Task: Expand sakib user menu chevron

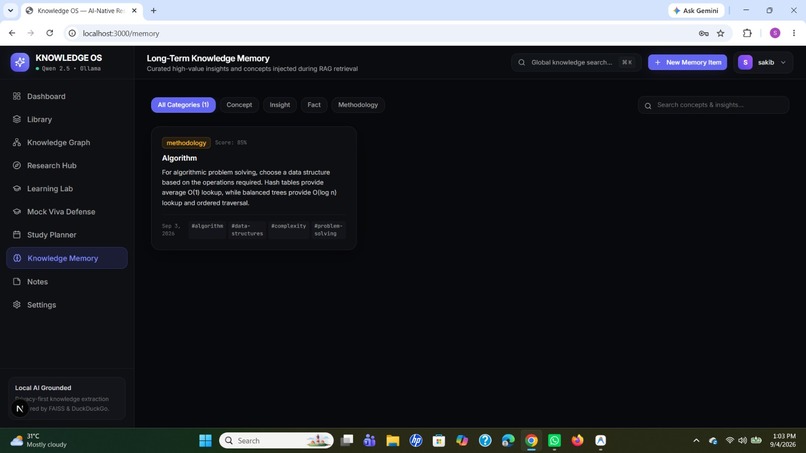Action: coord(783,62)
